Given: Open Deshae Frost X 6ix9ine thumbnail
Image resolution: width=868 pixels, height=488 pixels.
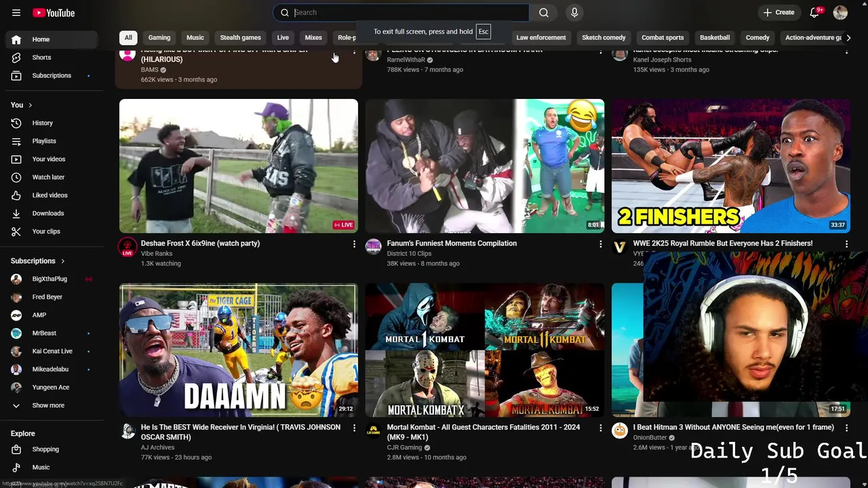Looking at the screenshot, I should click(239, 166).
